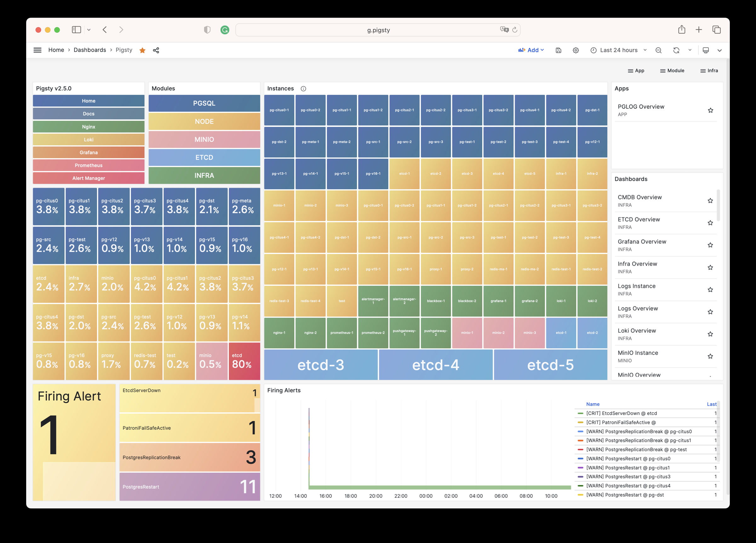Image resolution: width=756 pixels, height=543 pixels.
Task: Click the save dashboard icon
Action: click(x=558, y=50)
